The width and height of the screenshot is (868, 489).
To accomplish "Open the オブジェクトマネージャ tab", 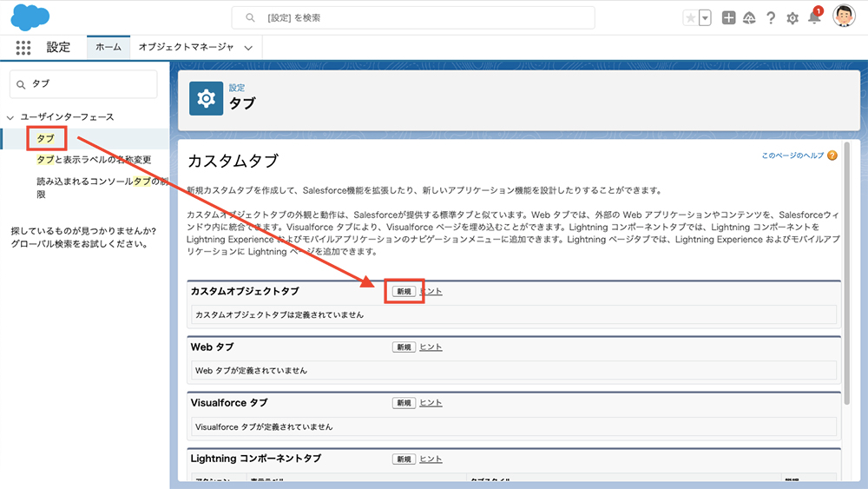I will (186, 47).
